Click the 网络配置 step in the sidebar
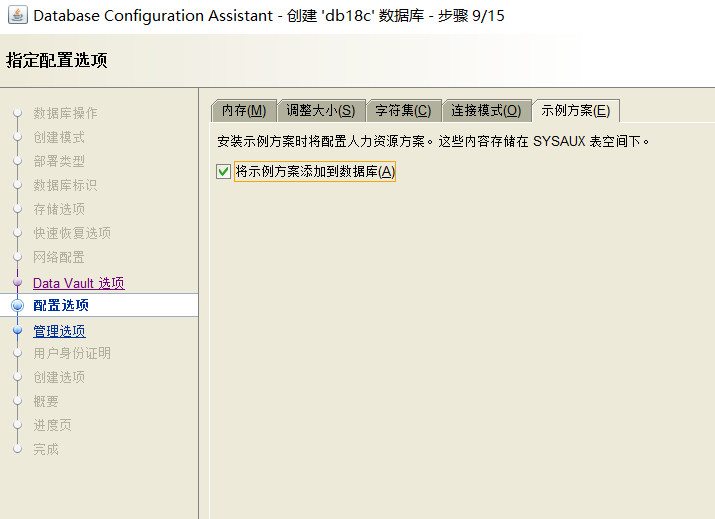 tap(59, 257)
